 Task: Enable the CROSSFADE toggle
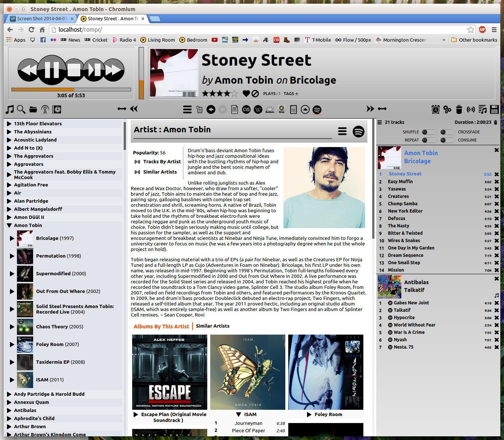[x=447, y=132]
